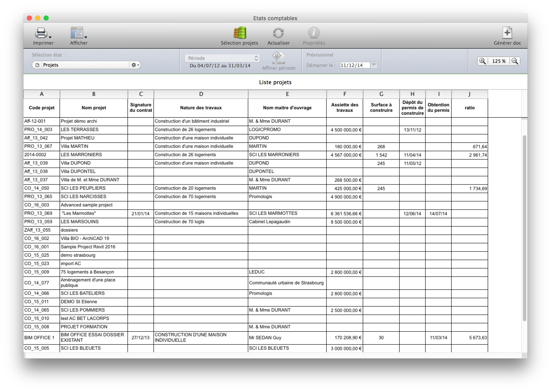
Task: Select the CO_15_005 code cell
Action: coord(42,348)
